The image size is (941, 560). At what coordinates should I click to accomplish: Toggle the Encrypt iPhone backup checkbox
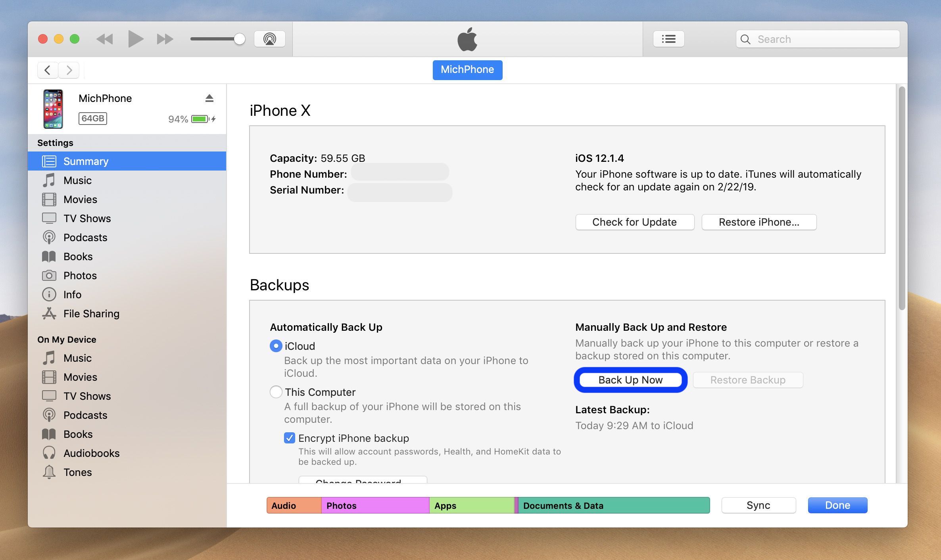point(290,437)
